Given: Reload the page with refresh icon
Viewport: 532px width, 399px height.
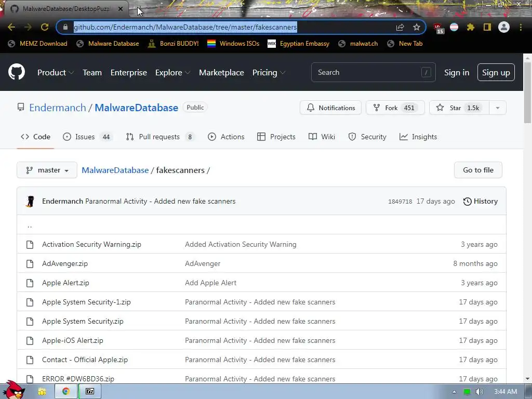Looking at the screenshot, I should coord(45,27).
